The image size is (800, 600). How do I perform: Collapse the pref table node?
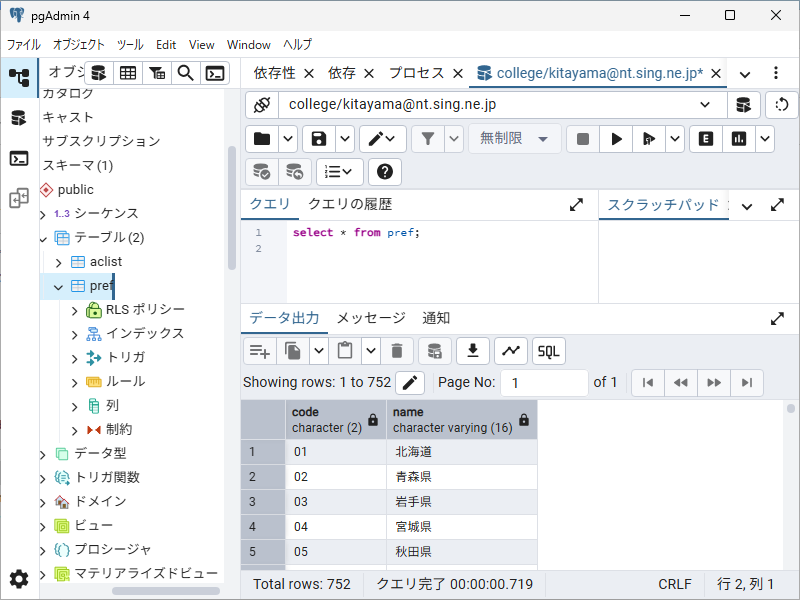(58, 287)
